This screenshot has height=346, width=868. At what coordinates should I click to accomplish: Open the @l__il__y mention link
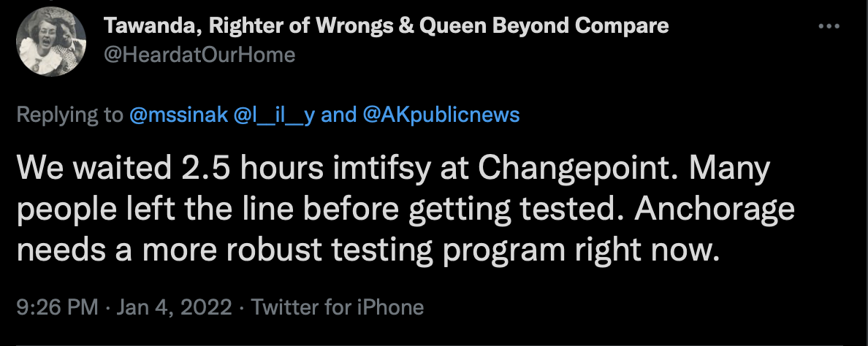click(x=274, y=115)
